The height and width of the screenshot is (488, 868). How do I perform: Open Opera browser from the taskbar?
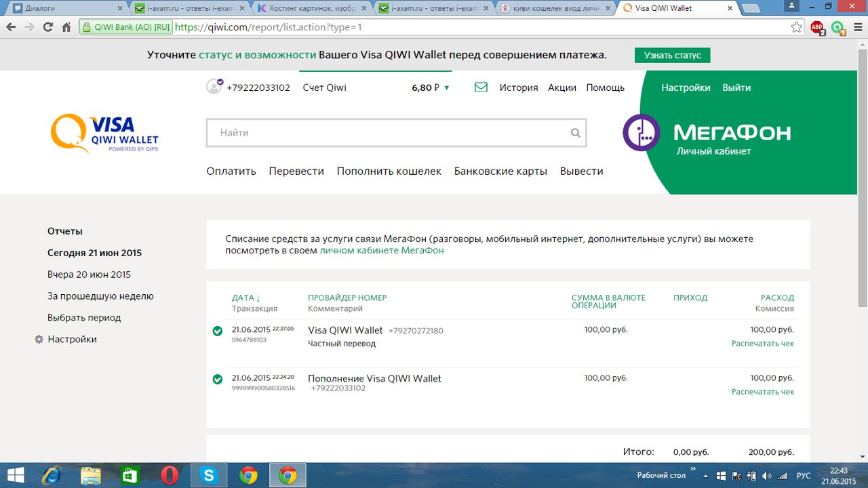(169, 476)
